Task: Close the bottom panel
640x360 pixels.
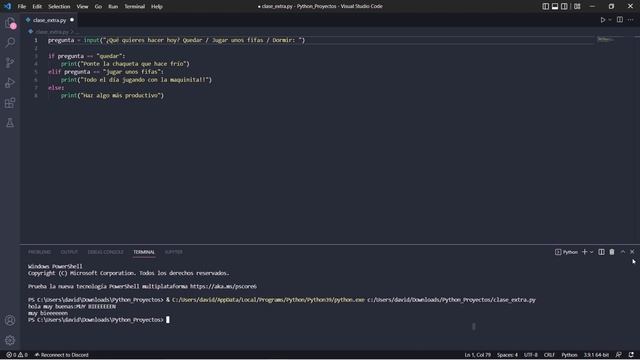Action: [x=632, y=252]
